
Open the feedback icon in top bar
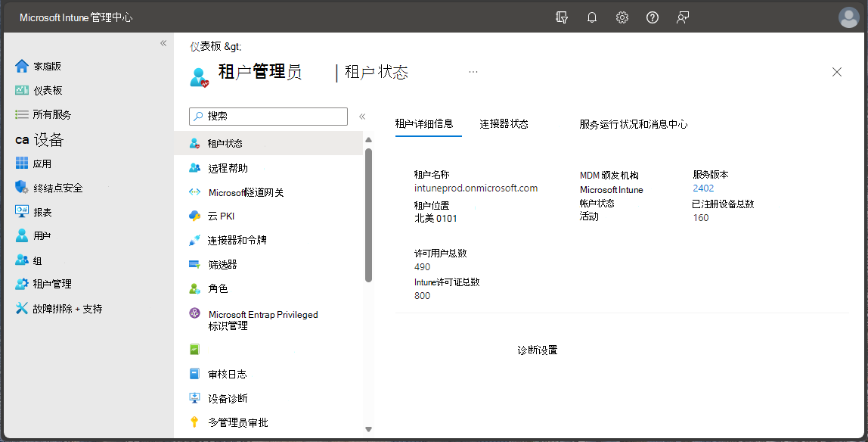pyautogui.click(x=683, y=17)
